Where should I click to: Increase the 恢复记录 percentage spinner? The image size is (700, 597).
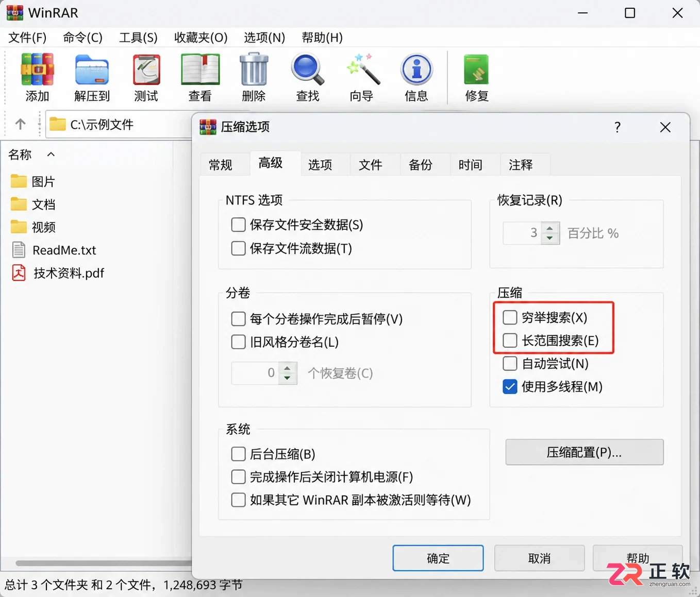[x=550, y=228]
